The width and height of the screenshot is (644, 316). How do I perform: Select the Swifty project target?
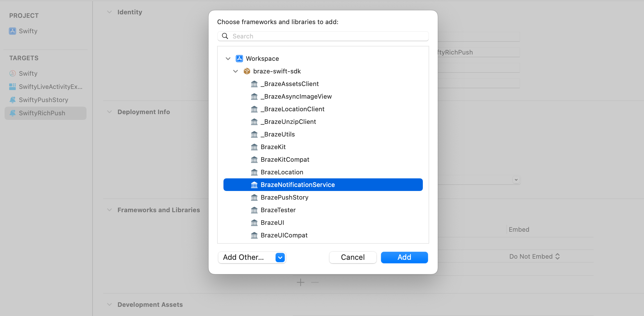(x=28, y=73)
